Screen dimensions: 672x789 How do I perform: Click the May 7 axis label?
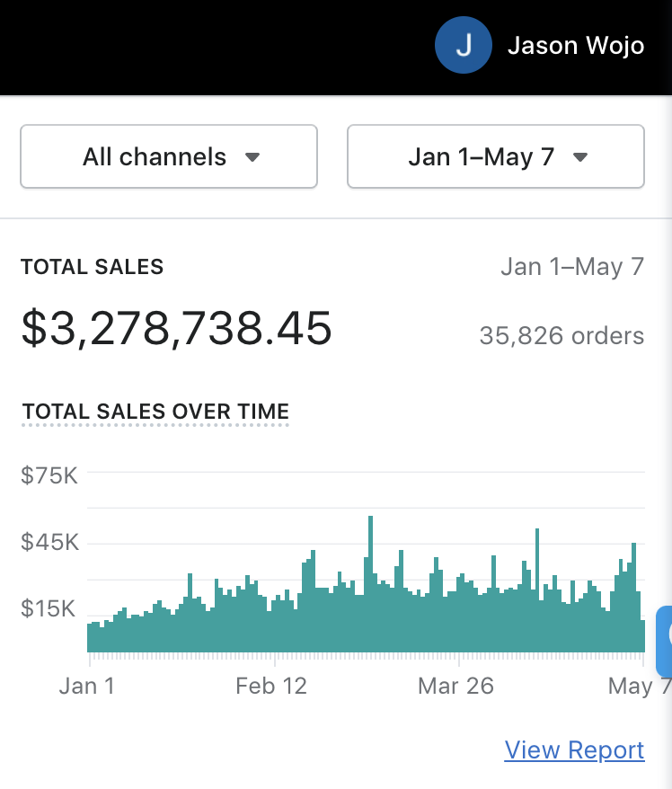coord(640,686)
